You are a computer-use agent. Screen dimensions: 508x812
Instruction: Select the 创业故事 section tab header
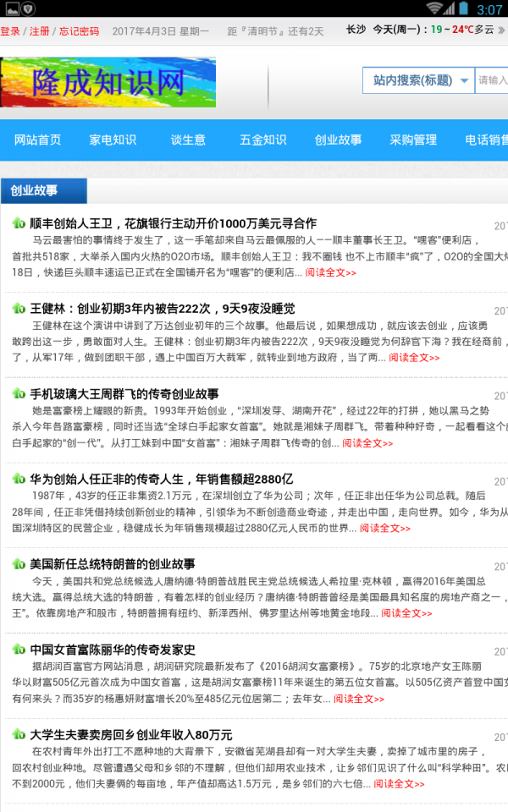[43, 190]
